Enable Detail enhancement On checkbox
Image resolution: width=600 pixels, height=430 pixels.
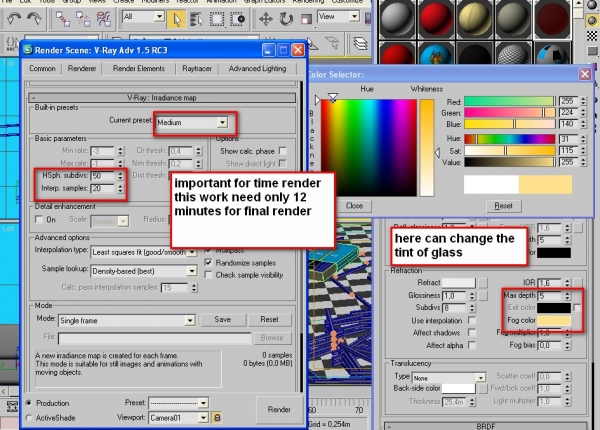point(39,220)
